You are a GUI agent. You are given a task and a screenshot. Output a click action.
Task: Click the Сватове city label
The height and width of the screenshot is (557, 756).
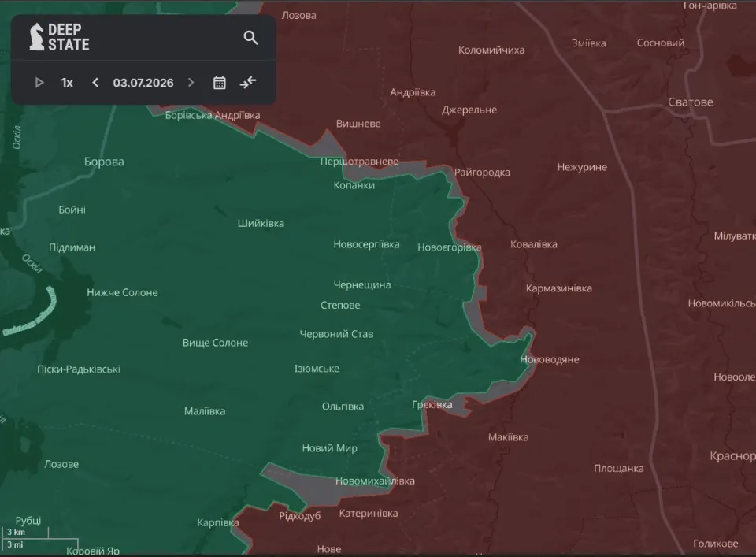(691, 102)
